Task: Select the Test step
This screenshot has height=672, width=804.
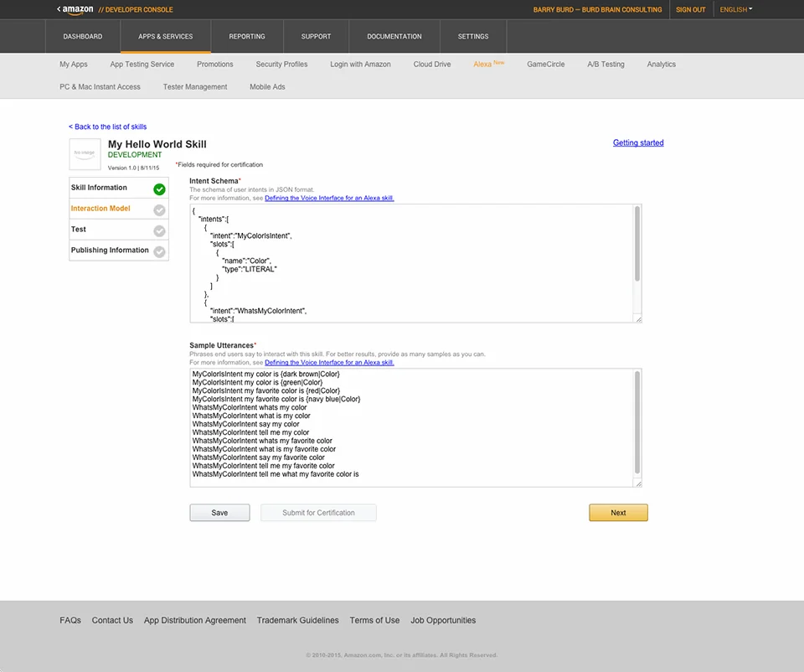Action: (119, 230)
